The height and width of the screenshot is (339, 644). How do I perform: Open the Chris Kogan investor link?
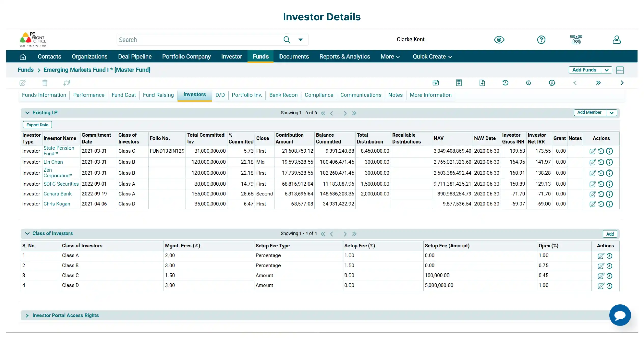[x=57, y=204]
